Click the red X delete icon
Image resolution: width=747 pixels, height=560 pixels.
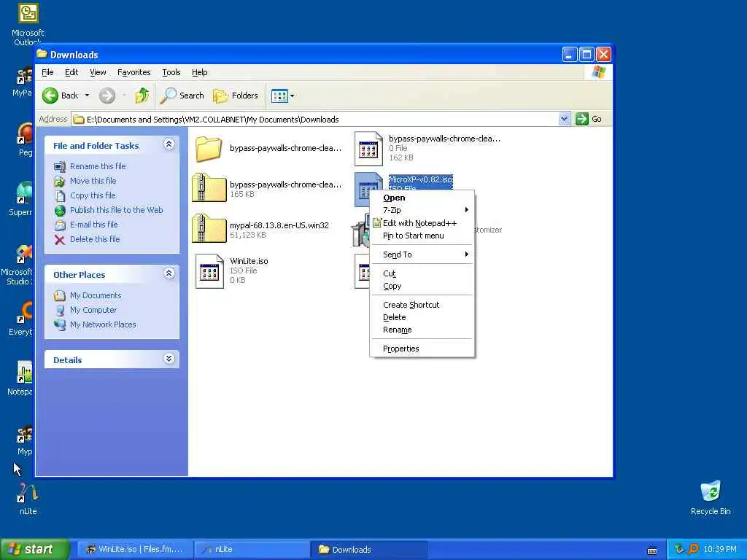[60, 239]
